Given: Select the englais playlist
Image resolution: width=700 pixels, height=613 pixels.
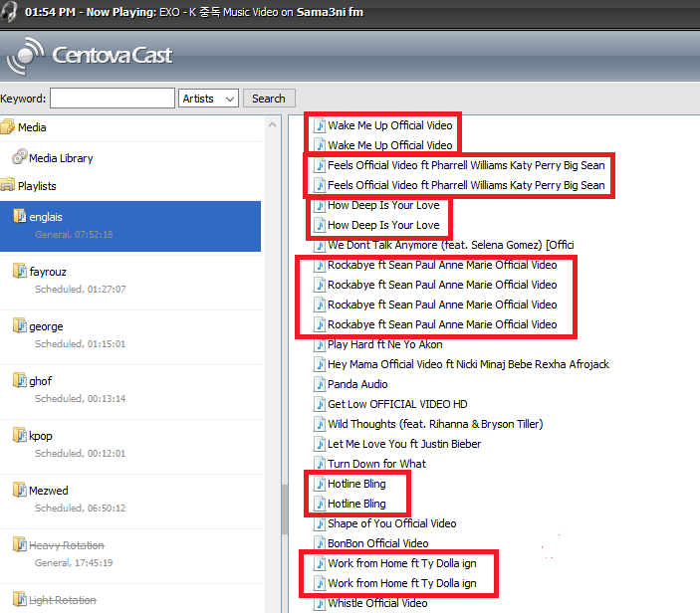Looking at the screenshot, I should point(130,226).
